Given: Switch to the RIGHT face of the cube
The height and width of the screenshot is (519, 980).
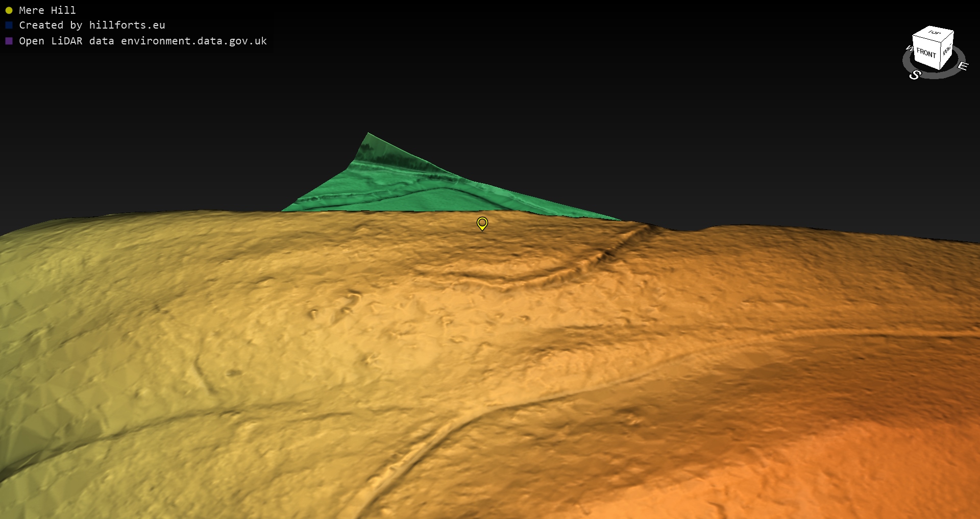Looking at the screenshot, I should click(947, 50).
